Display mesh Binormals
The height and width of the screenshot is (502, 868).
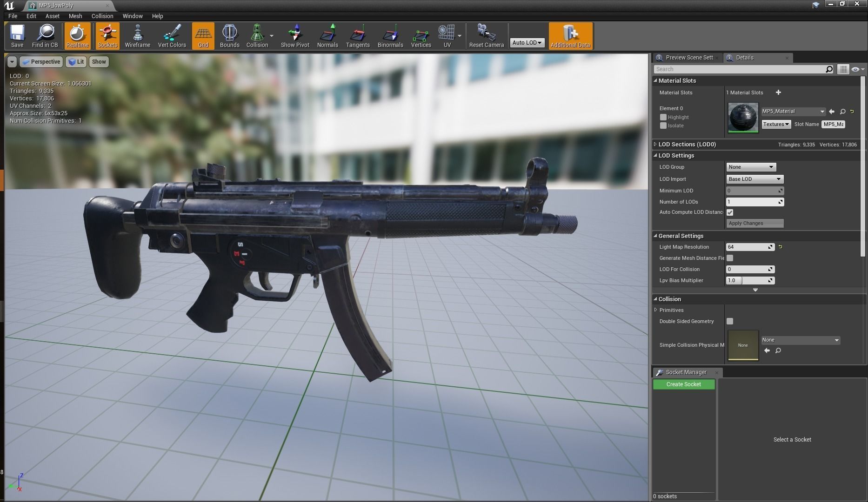point(390,36)
